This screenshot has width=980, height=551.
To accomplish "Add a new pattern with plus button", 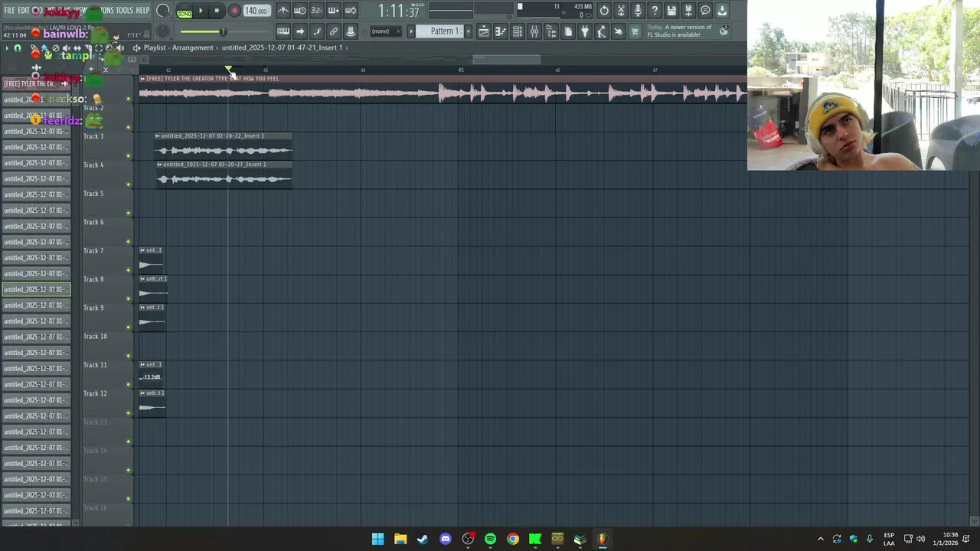I will 469,31.
